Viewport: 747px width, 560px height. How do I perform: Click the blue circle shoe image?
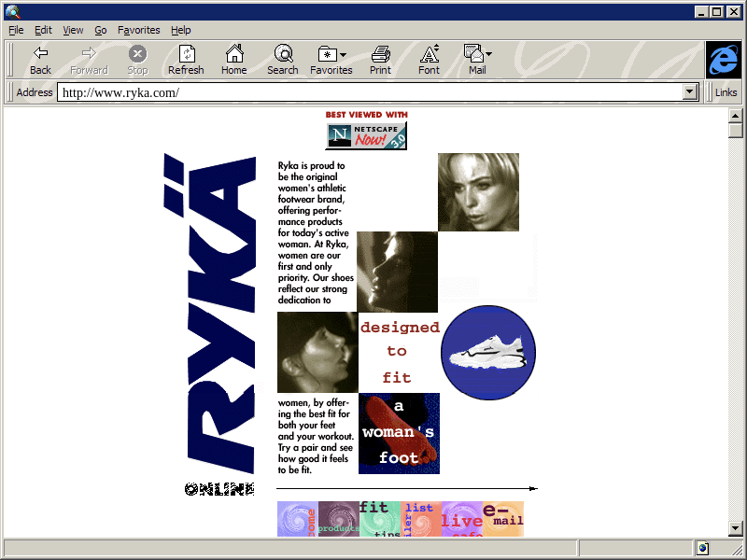click(x=488, y=352)
